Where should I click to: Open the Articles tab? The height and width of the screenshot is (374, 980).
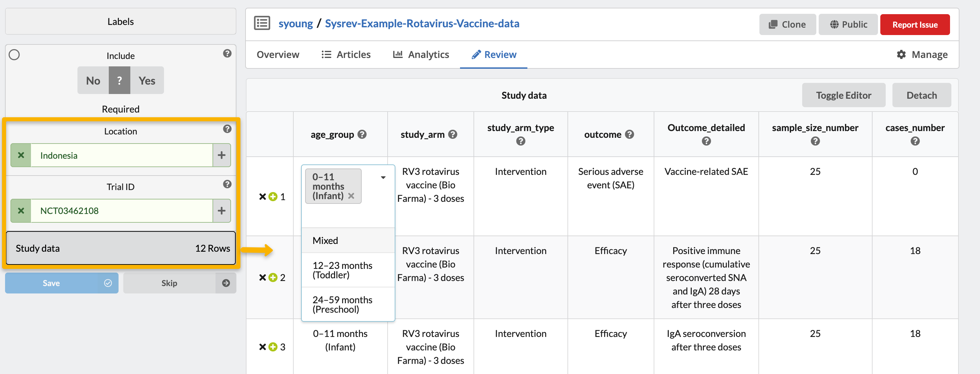(x=346, y=55)
